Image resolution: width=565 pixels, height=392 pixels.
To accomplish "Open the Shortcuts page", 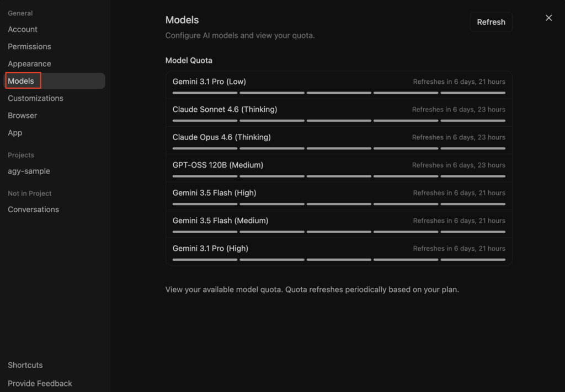I will pyautogui.click(x=25, y=365).
